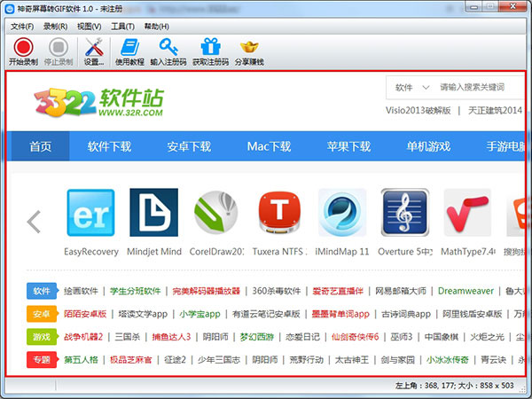
Task: Click the orange 安卓 category tag
Action: point(42,314)
